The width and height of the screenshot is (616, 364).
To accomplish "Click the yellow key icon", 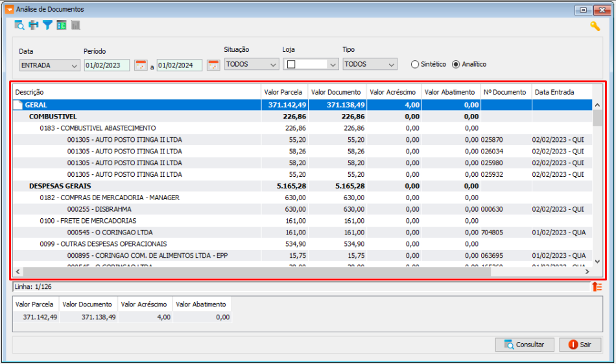I will click(x=595, y=27).
